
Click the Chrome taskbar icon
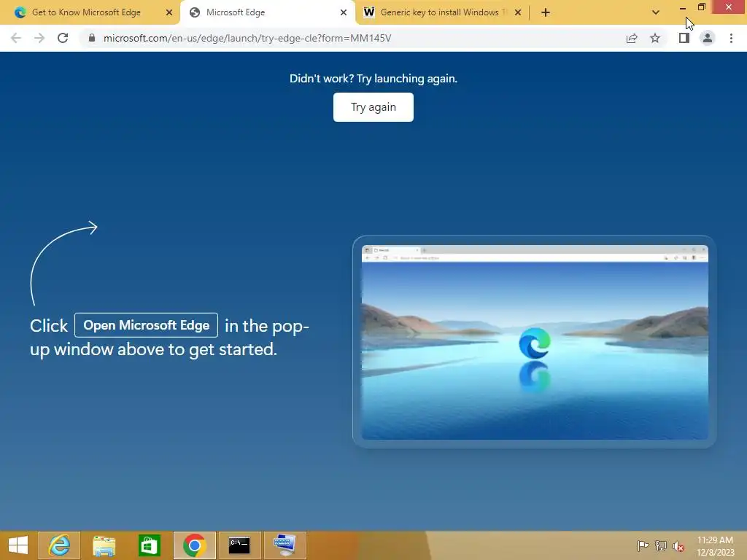[x=194, y=545]
